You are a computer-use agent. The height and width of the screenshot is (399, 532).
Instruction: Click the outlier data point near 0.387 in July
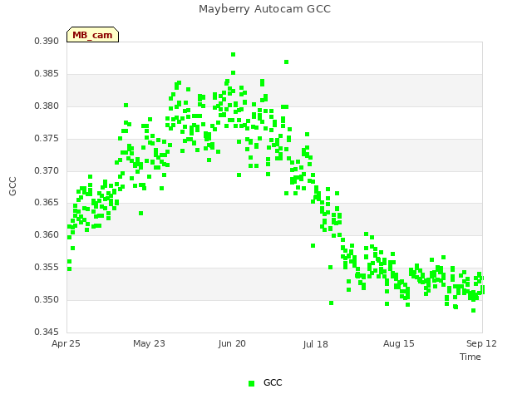(x=286, y=62)
